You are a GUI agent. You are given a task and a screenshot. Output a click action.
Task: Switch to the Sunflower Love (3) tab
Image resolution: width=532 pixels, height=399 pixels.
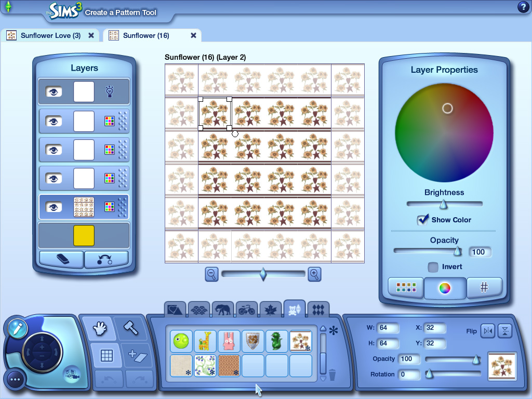49,35
